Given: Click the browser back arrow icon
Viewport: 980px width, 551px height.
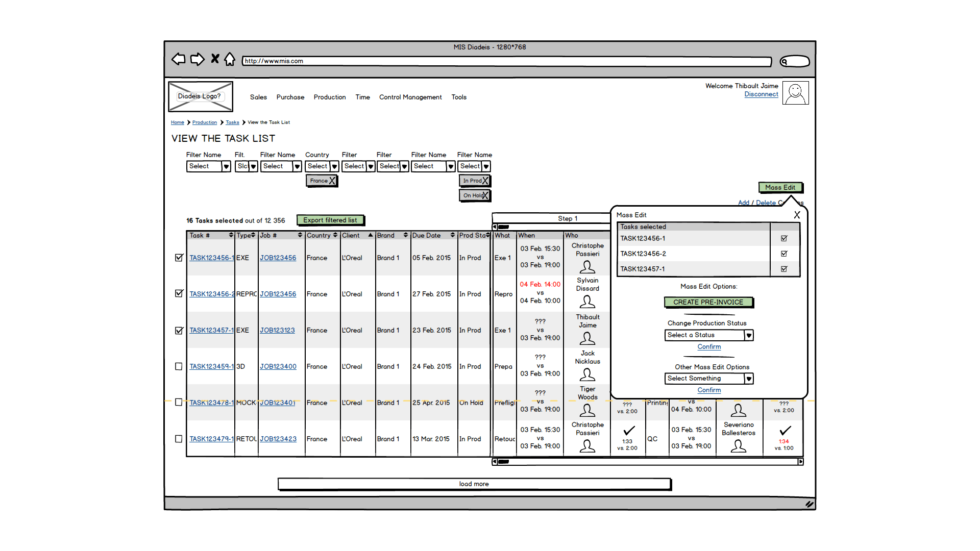Looking at the screenshot, I should (178, 59).
